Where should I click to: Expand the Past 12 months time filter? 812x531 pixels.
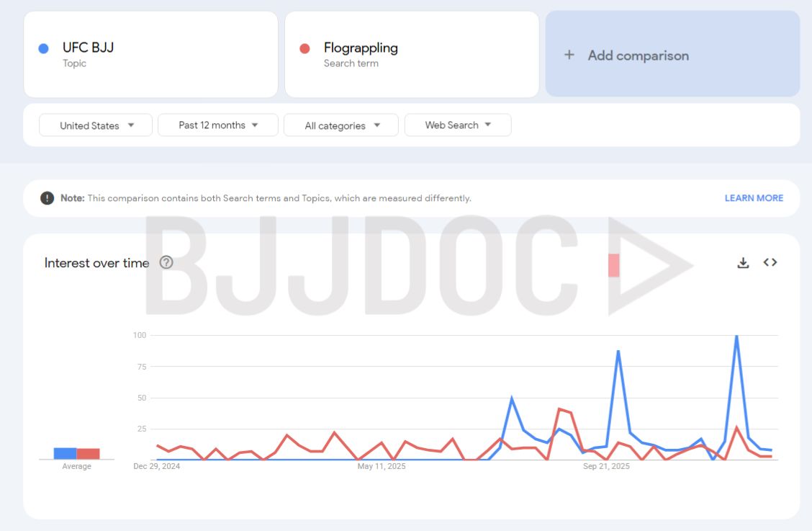218,125
